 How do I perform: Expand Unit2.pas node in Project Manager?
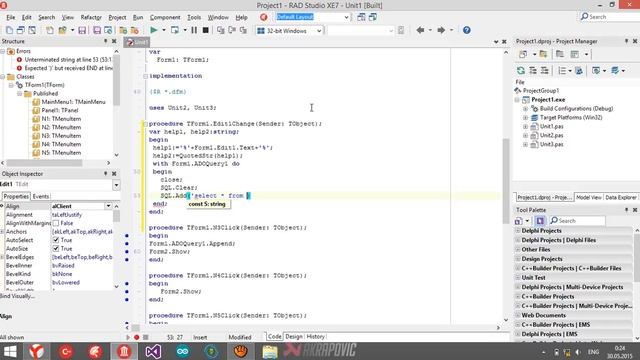click(525, 136)
